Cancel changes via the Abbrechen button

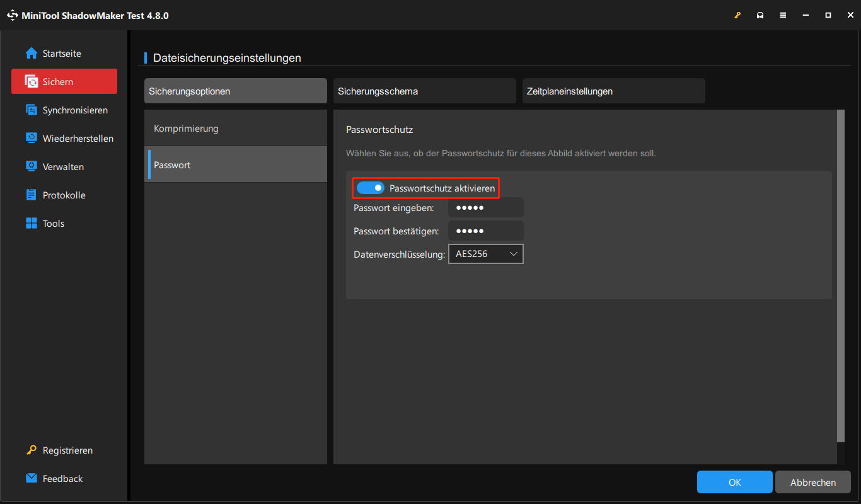pos(812,481)
